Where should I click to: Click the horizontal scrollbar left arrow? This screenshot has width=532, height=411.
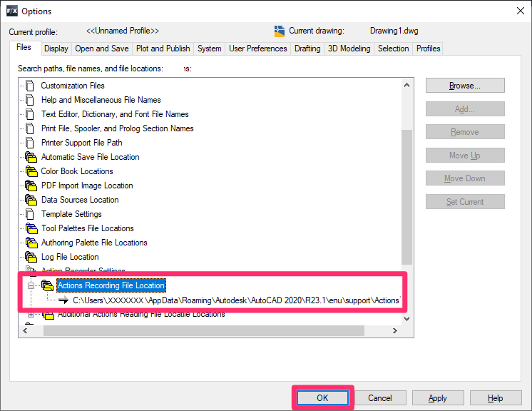pos(25,330)
